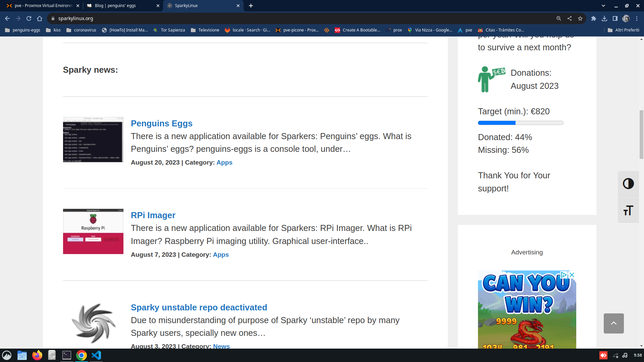Click the browser forward arrow
644x362 pixels.
coord(18,18)
